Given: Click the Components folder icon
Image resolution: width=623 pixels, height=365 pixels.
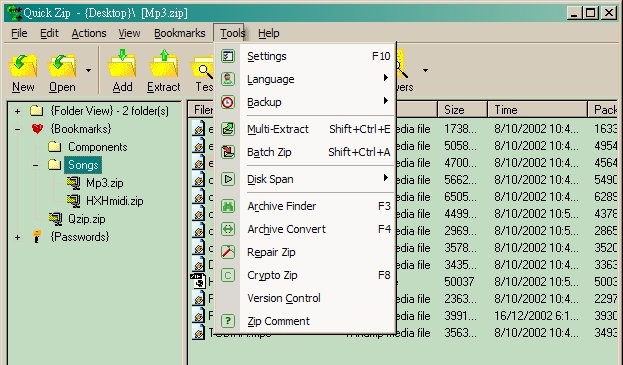Looking at the screenshot, I should 54,147.
